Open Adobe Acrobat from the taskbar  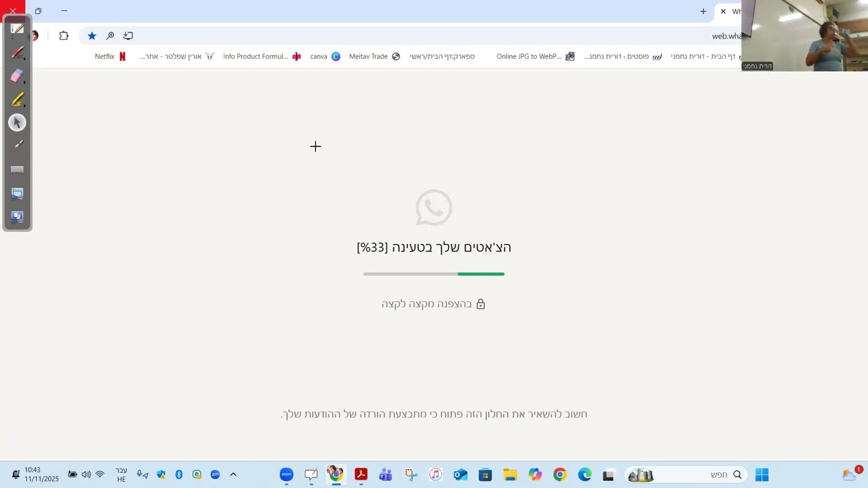tap(361, 475)
